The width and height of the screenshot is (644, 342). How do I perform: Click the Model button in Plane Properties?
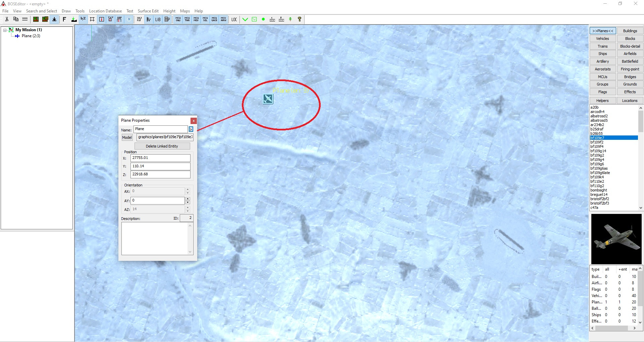point(127,137)
